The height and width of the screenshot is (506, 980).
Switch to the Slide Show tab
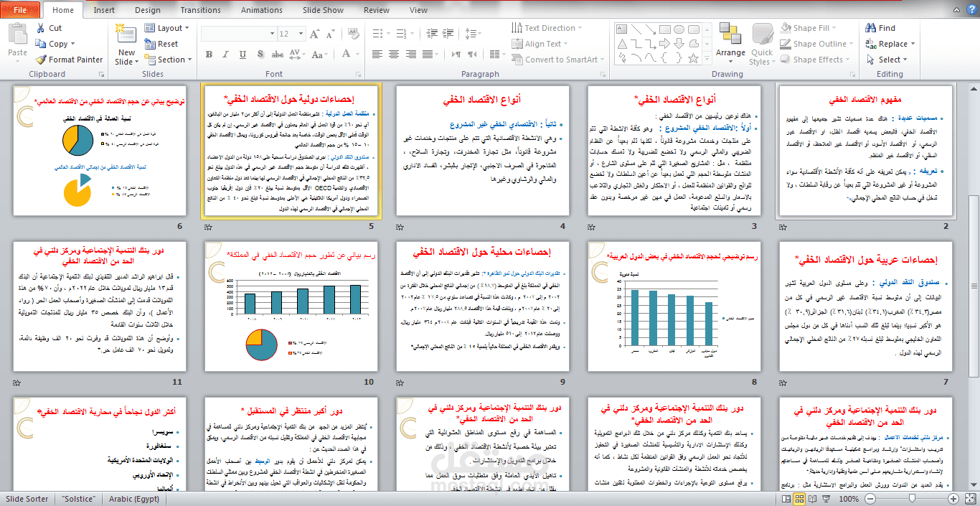[x=323, y=10]
